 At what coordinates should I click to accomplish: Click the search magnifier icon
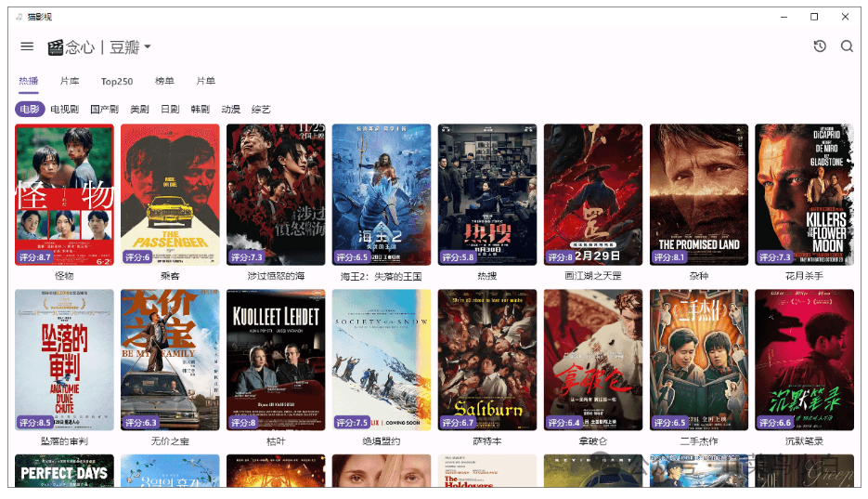coord(847,46)
